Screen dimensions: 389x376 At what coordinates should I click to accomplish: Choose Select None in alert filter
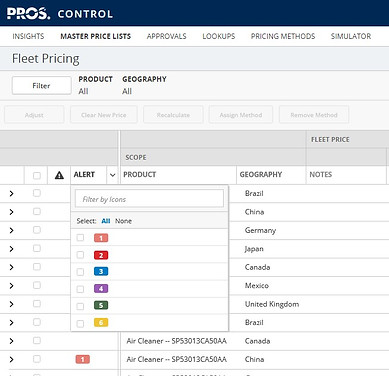coord(123,221)
